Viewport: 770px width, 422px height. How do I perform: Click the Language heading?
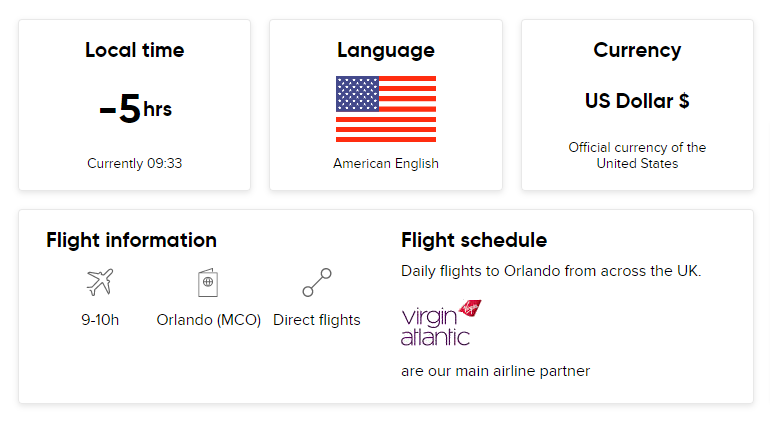(386, 51)
